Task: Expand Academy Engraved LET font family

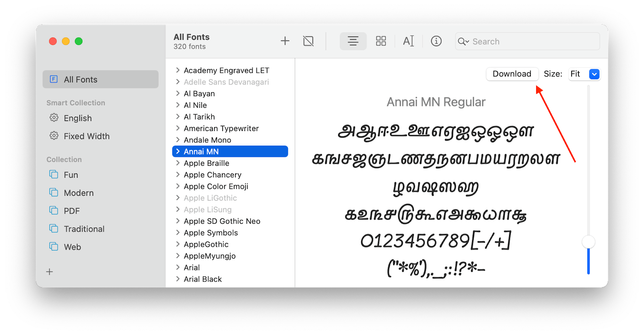Action: [x=178, y=70]
